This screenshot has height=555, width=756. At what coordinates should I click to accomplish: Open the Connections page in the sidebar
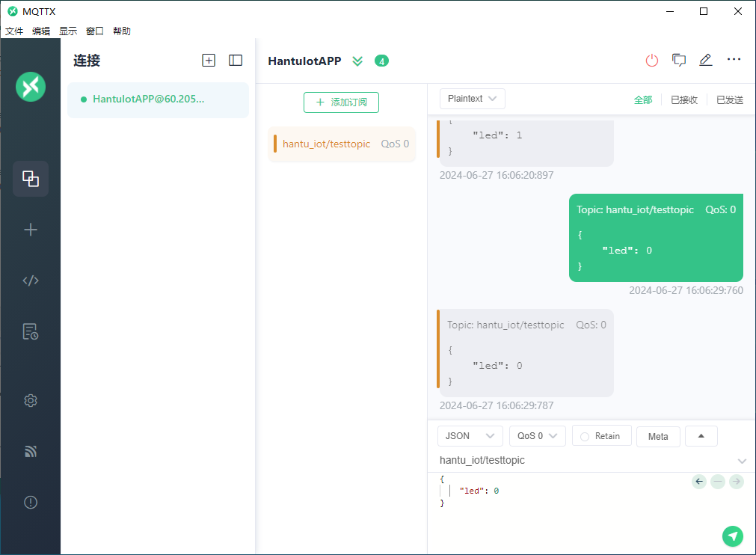31,179
